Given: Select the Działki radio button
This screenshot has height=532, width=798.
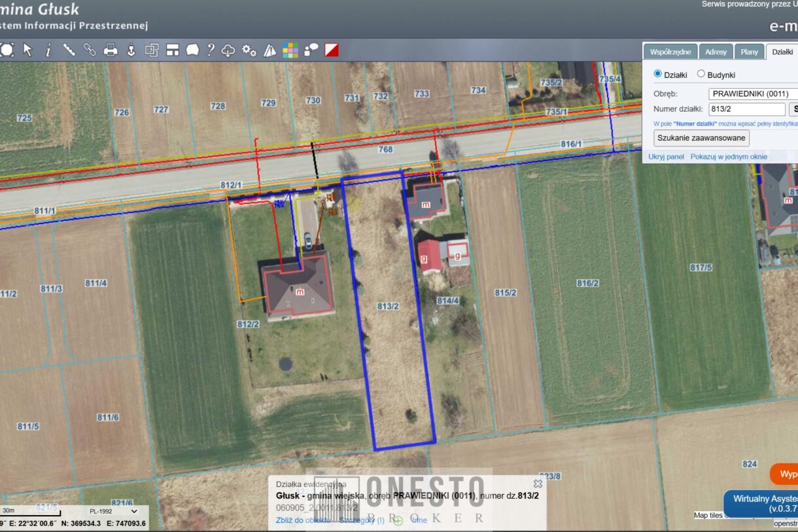Looking at the screenshot, I should click(x=658, y=75).
